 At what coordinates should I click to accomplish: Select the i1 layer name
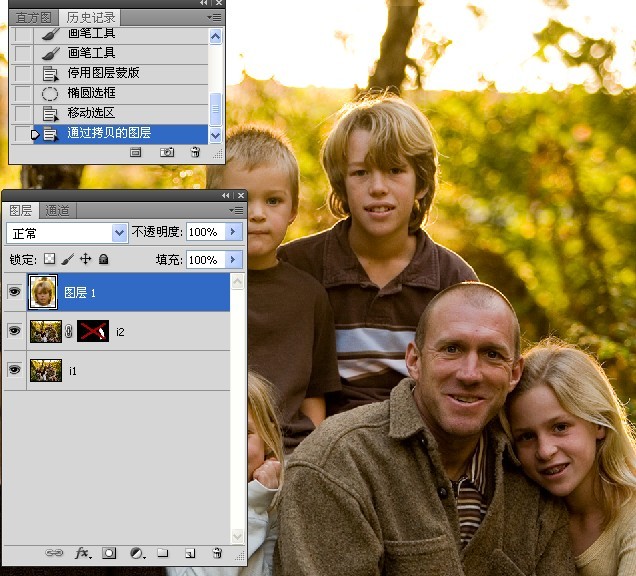(x=73, y=371)
